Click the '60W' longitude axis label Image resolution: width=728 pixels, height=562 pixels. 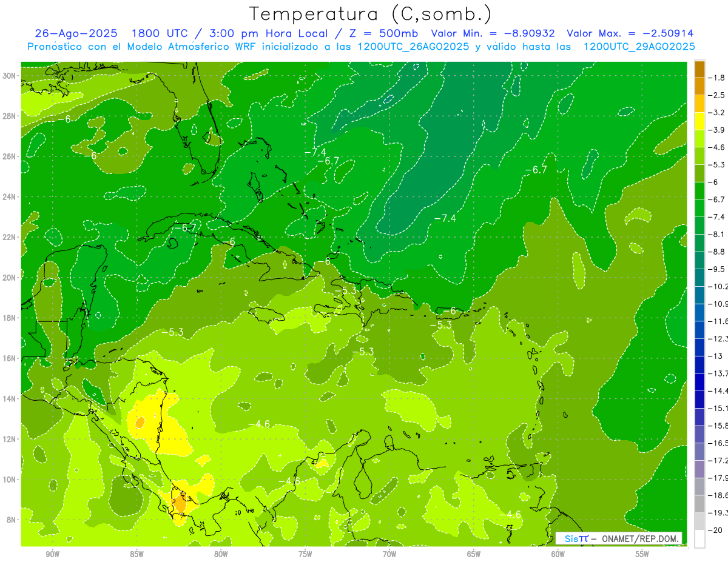click(x=558, y=554)
